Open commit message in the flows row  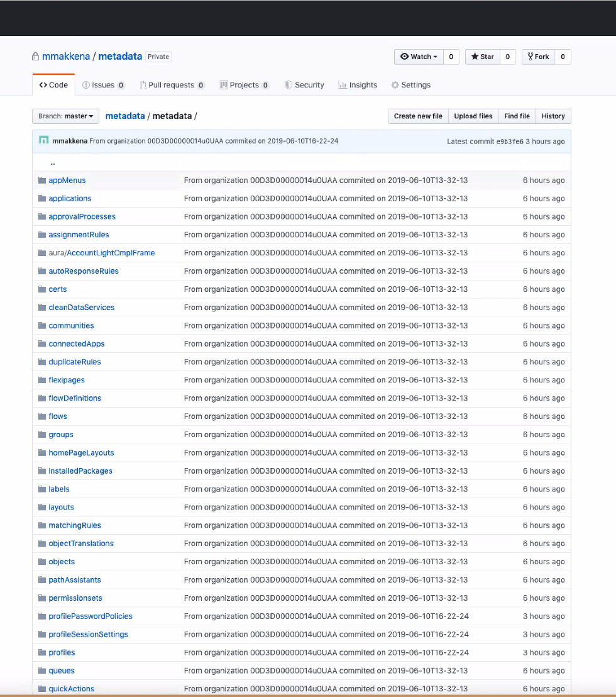click(326, 416)
